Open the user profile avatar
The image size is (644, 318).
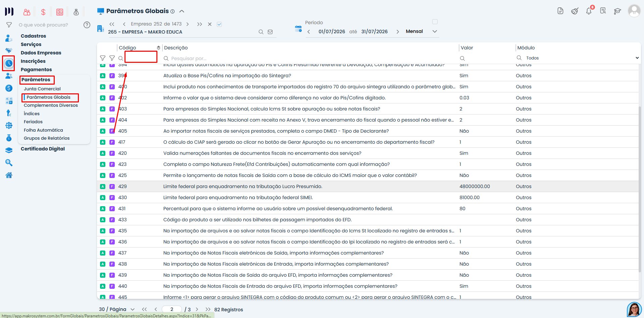(634, 11)
